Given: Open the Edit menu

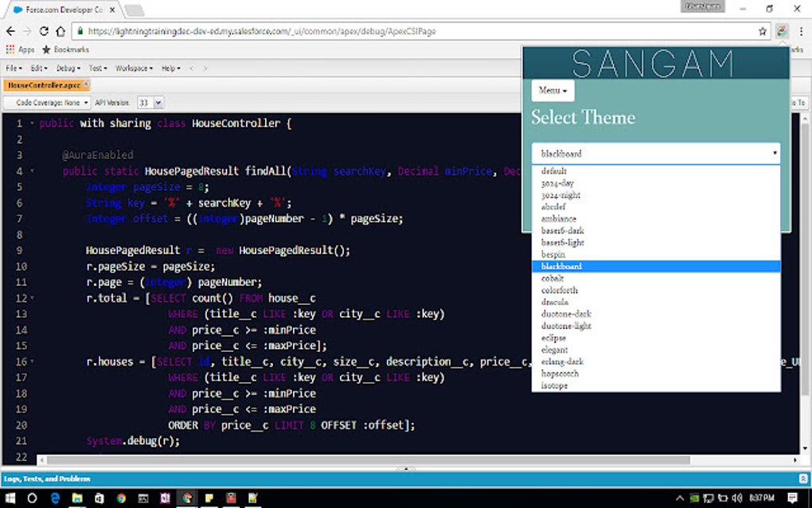Looking at the screenshot, I should tap(39, 68).
